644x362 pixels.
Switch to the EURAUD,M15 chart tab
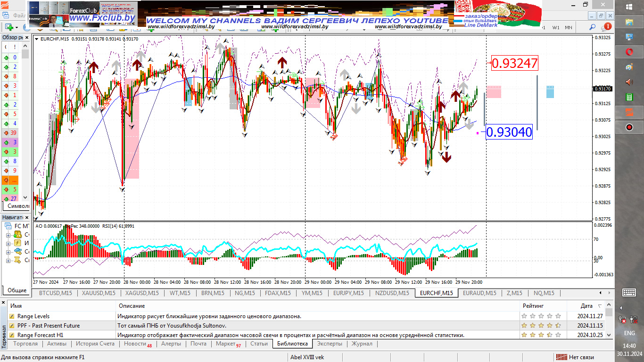(x=479, y=293)
